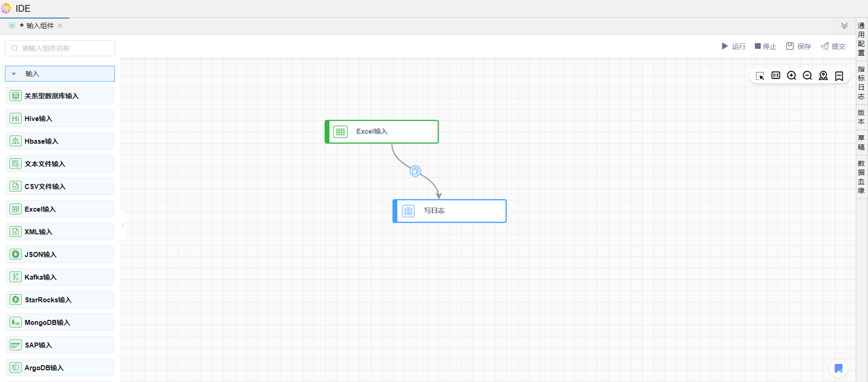Expand the tab list chevron dropdown

tap(844, 26)
